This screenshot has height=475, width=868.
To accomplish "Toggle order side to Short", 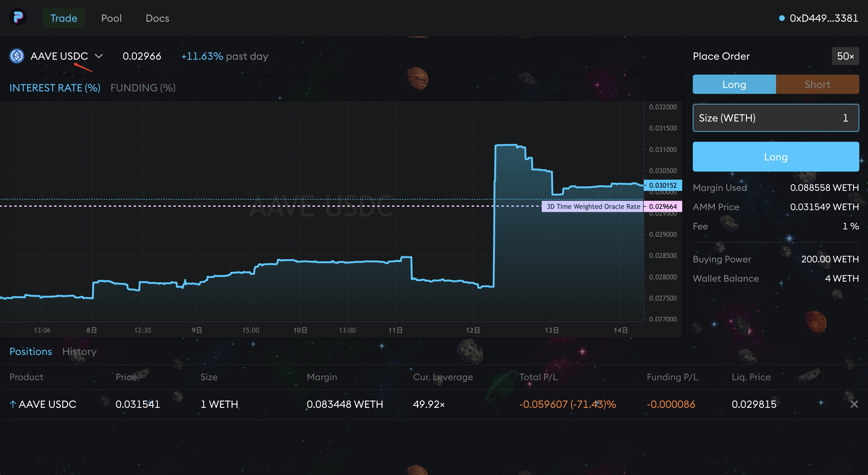I will pyautogui.click(x=817, y=84).
